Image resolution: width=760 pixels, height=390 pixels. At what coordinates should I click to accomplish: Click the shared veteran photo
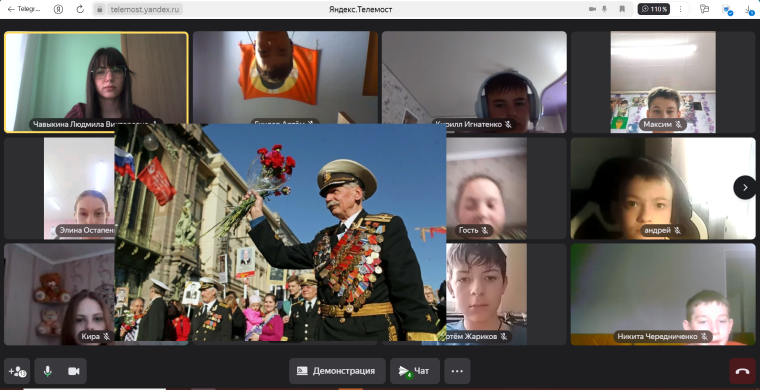280,233
